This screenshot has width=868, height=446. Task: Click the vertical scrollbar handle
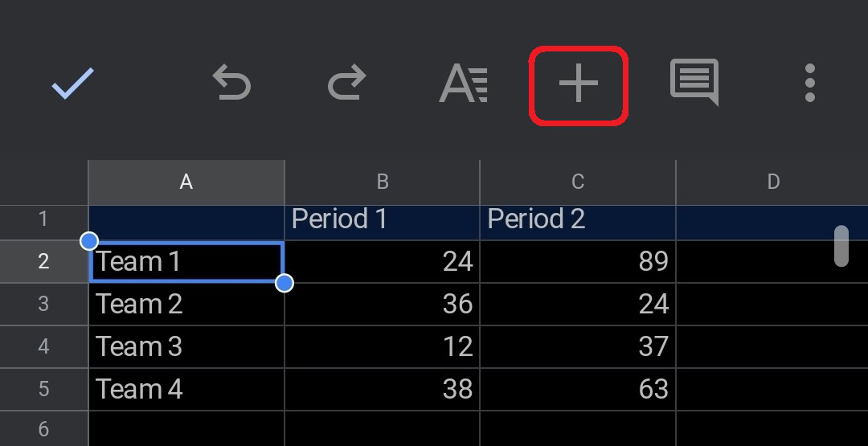[x=841, y=246]
